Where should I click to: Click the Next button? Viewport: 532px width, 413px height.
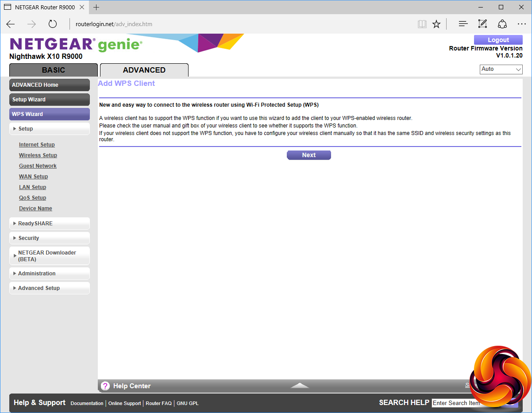(x=309, y=155)
